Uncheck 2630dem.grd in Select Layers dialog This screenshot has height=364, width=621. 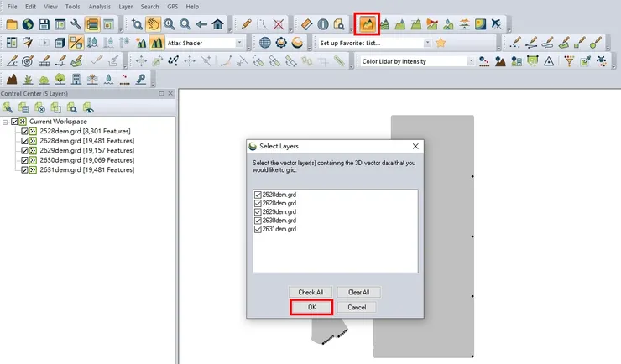coord(258,221)
